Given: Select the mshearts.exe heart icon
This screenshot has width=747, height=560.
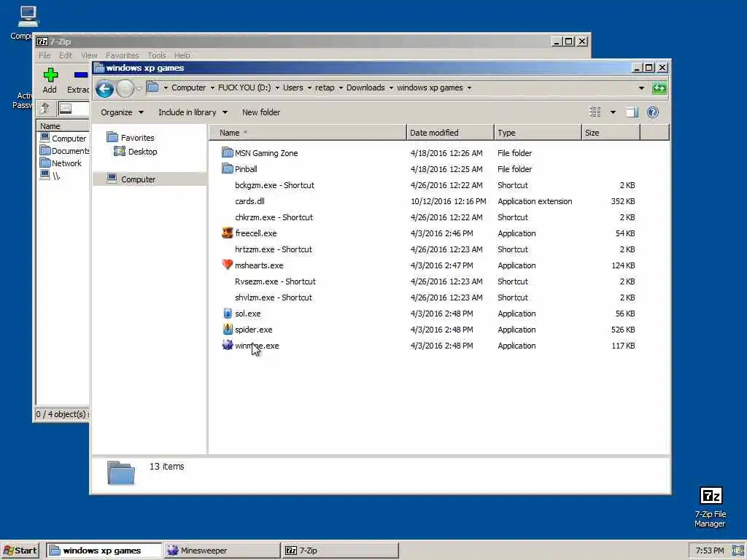Looking at the screenshot, I should pos(228,265).
